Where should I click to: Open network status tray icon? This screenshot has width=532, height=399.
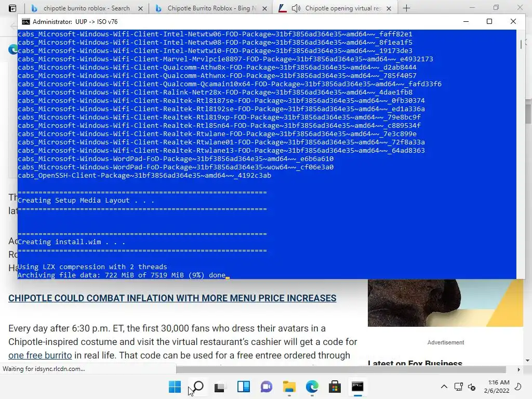tap(458, 387)
